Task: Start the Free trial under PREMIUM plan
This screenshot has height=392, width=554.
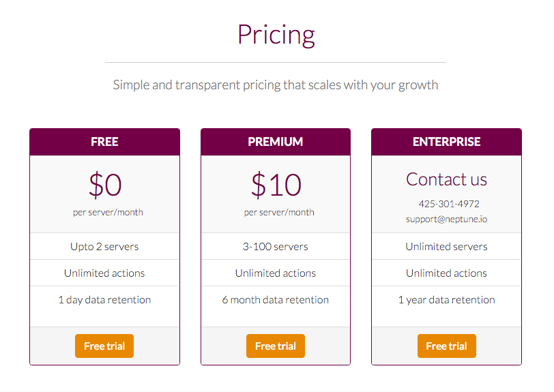Action: [276, 346]
